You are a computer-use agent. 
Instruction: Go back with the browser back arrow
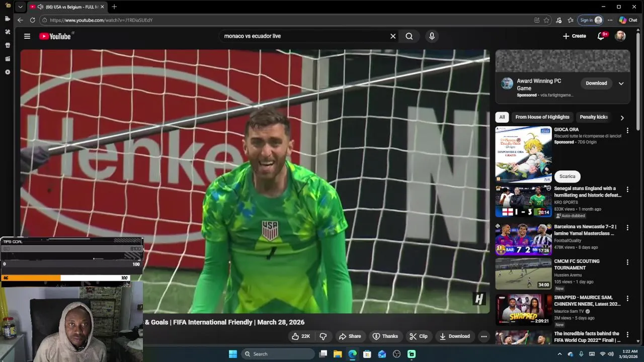tap(20, 20)
